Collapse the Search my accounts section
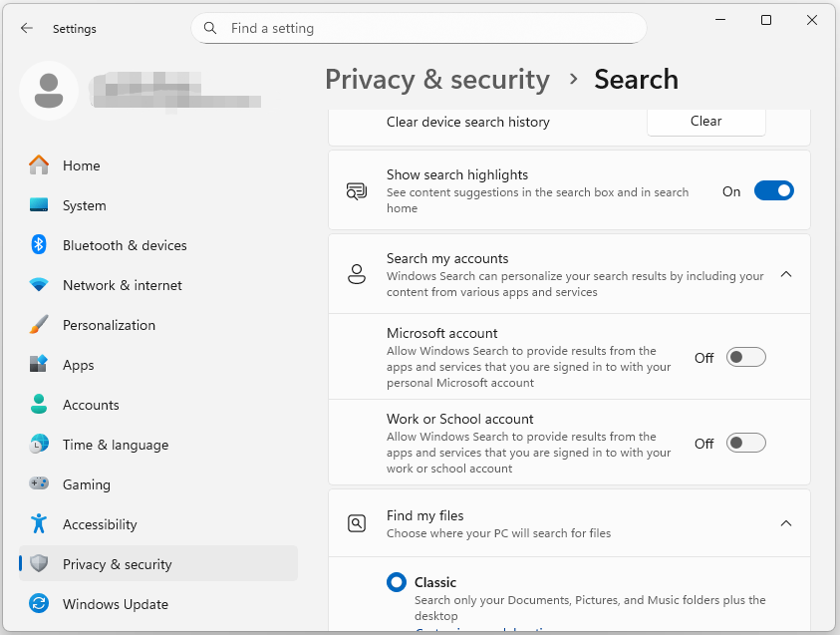The height and width of the screenshot is (635, 840). 786,274
